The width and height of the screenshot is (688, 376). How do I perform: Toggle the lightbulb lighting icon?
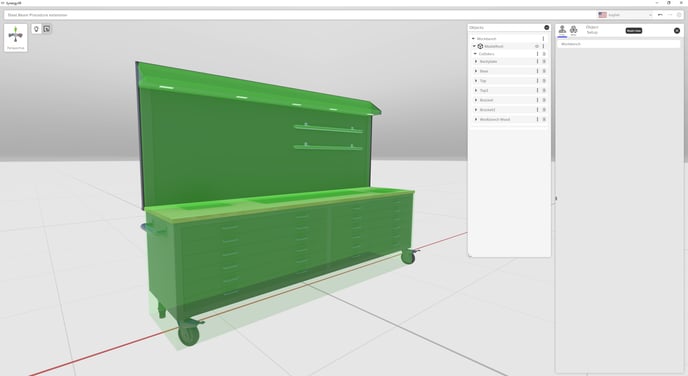[36, 29]
